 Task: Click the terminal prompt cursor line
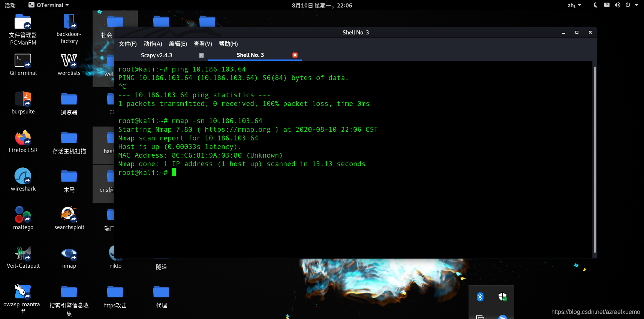tap(147, 173)
